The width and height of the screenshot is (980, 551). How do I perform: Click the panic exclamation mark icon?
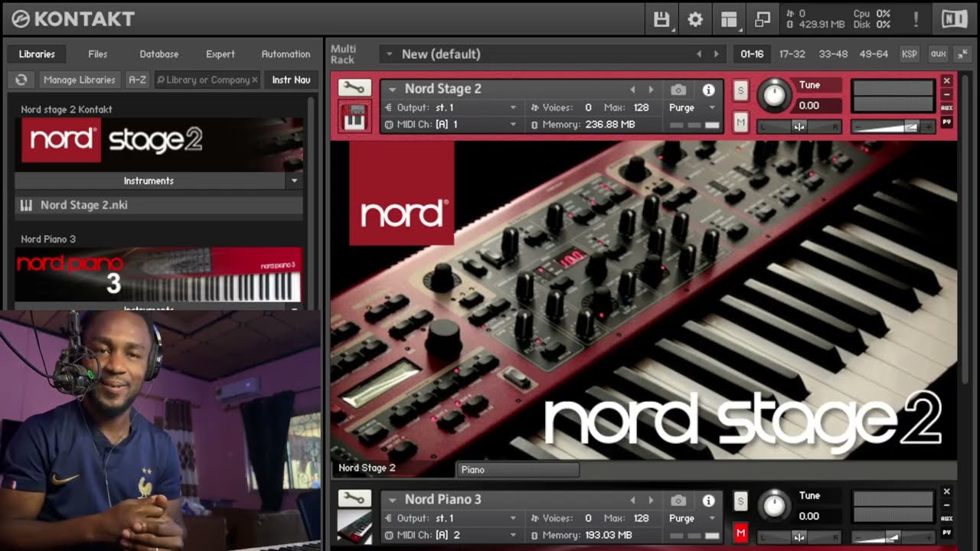click(916, 20)
